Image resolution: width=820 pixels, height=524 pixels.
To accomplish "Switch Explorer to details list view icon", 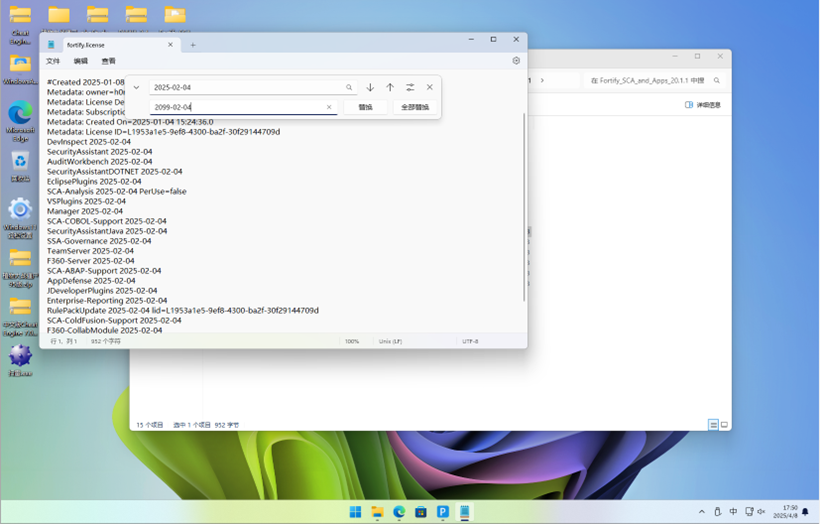I will [x=713, y=425].
